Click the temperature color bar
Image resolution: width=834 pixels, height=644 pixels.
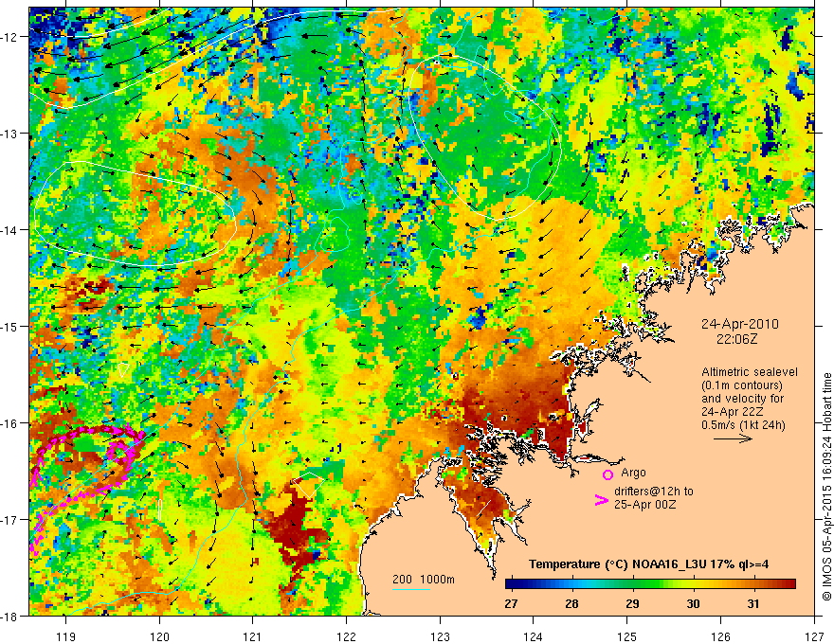tap(650, 584)
